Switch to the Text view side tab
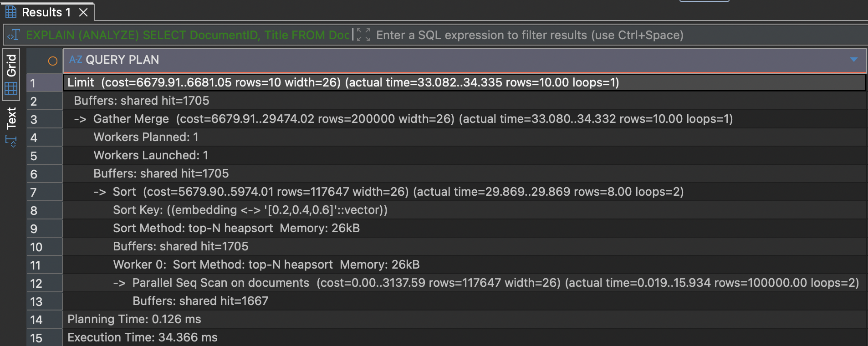 tap(11, 118)
